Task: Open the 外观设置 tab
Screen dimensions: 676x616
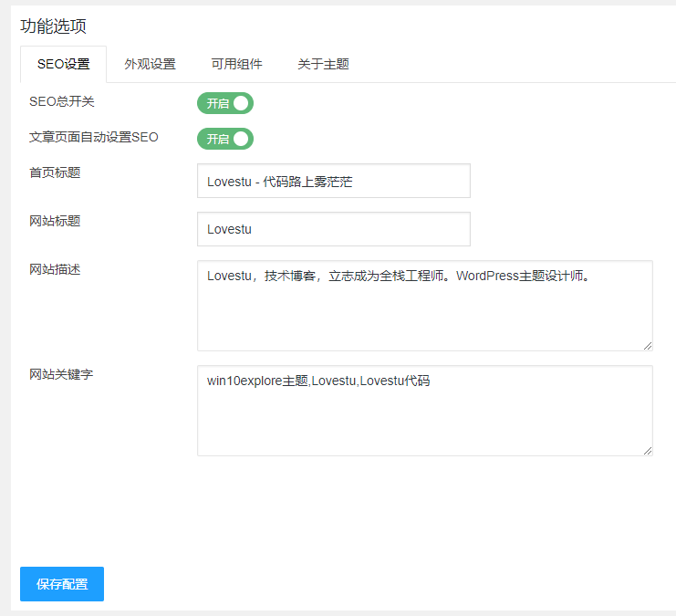Action: pos(150,65)
